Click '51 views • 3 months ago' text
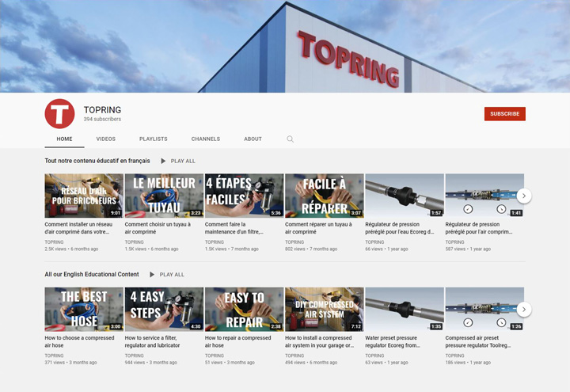 [230, 363]
